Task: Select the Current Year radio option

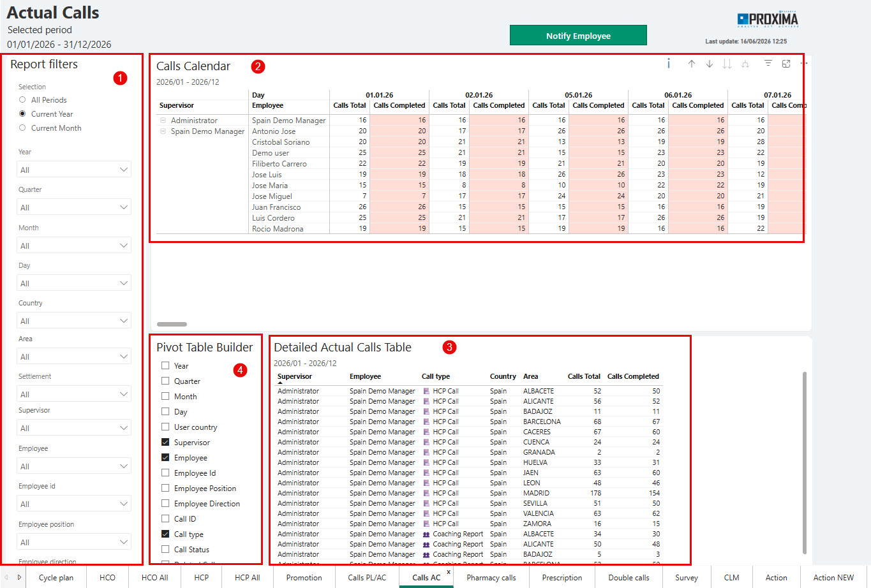Action: (22, 114)
